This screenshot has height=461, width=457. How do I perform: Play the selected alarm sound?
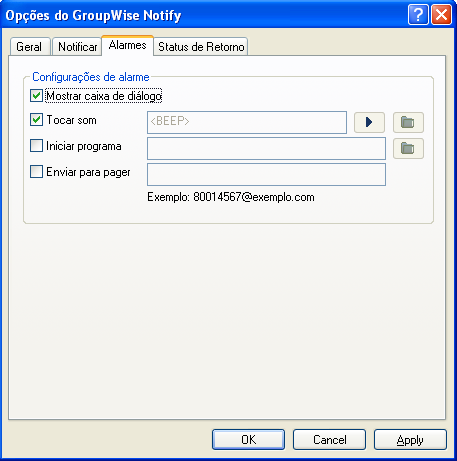click(x=369, y=122)
